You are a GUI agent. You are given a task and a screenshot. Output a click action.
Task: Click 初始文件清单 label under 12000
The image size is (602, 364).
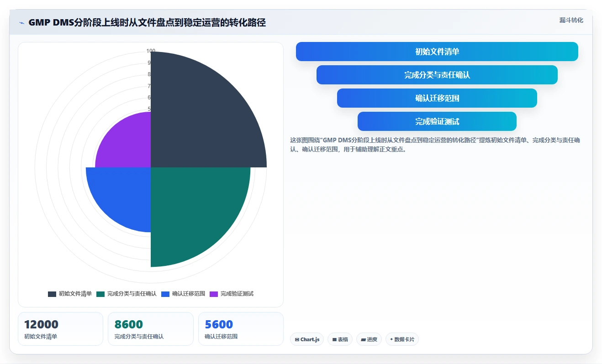click(41, 337)
